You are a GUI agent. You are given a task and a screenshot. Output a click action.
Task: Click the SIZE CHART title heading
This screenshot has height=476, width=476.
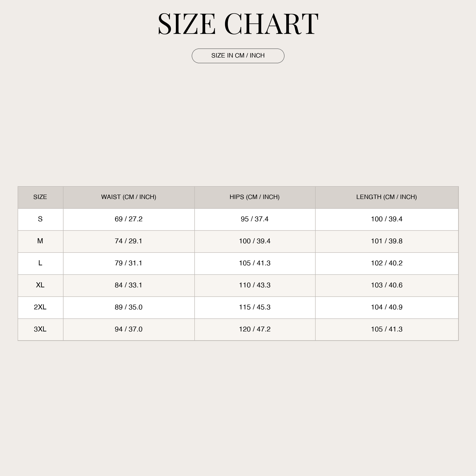pyautogui.click(x=238, y=24)
